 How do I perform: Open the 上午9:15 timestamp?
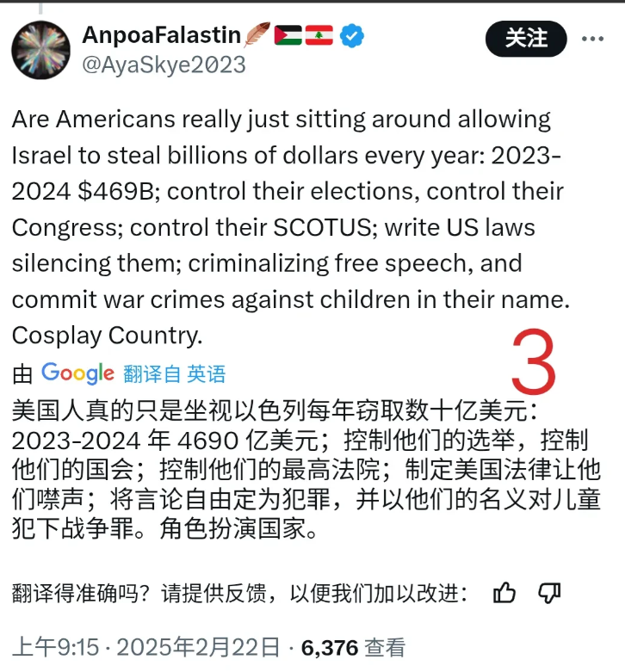55,647
